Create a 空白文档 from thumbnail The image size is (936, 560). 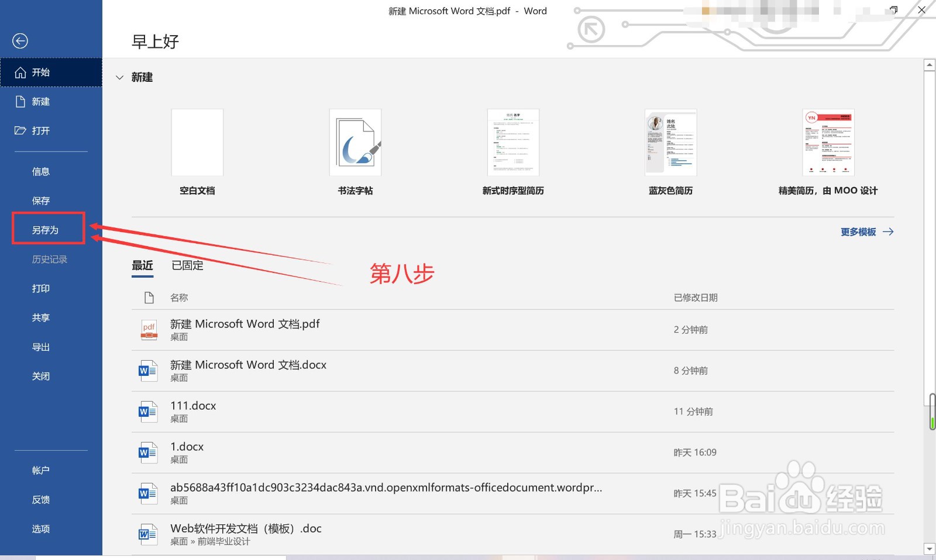(197, 142)
